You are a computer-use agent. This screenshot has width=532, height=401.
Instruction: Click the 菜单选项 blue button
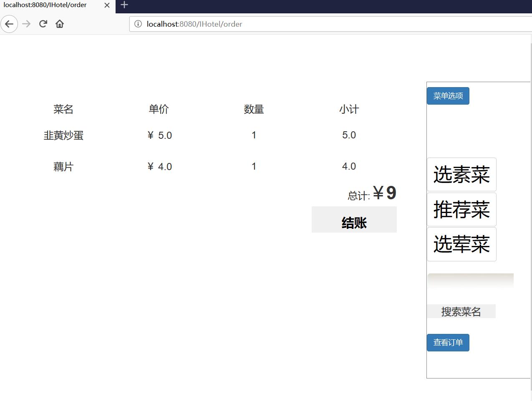[448, 95]
